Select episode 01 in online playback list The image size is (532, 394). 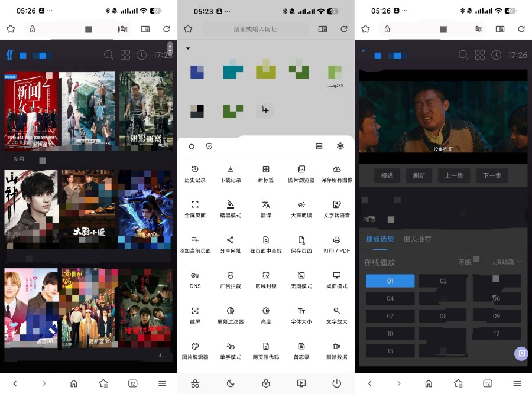coord(390,281)
